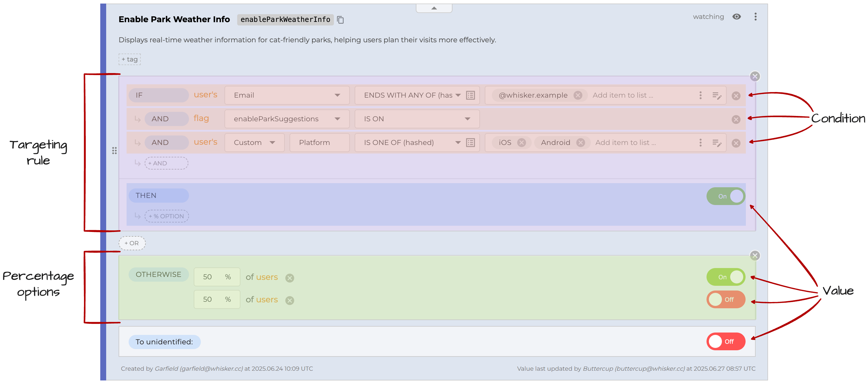868x384 pixels.
Task: Open the Email condition three-dot menu
Action: click(700, 95)
